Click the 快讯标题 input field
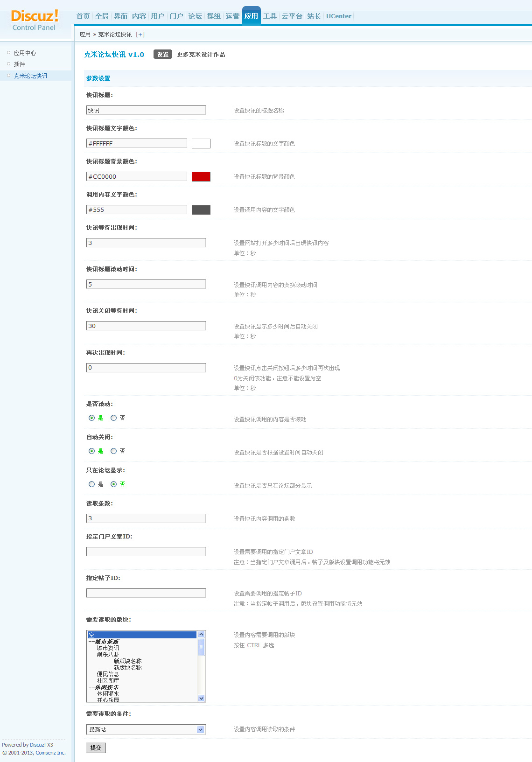The width and height of the screenshot is (532, 762). click(146, 110)
